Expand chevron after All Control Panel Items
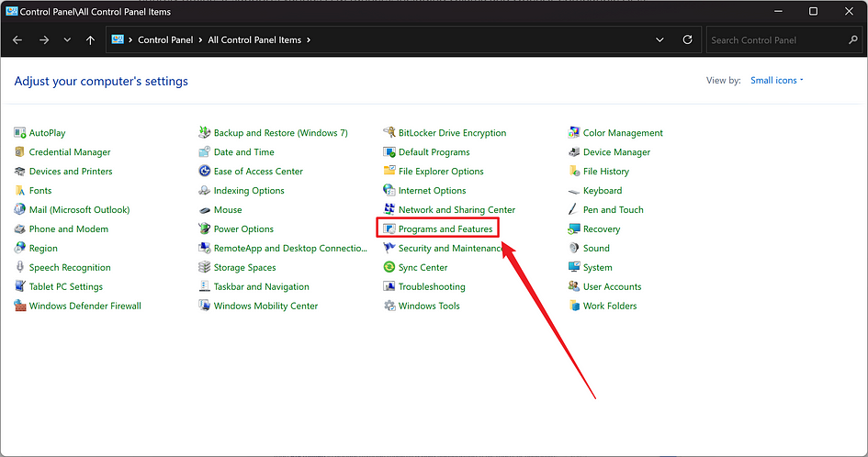Viewport: 868px width, 457px height. 309,39
